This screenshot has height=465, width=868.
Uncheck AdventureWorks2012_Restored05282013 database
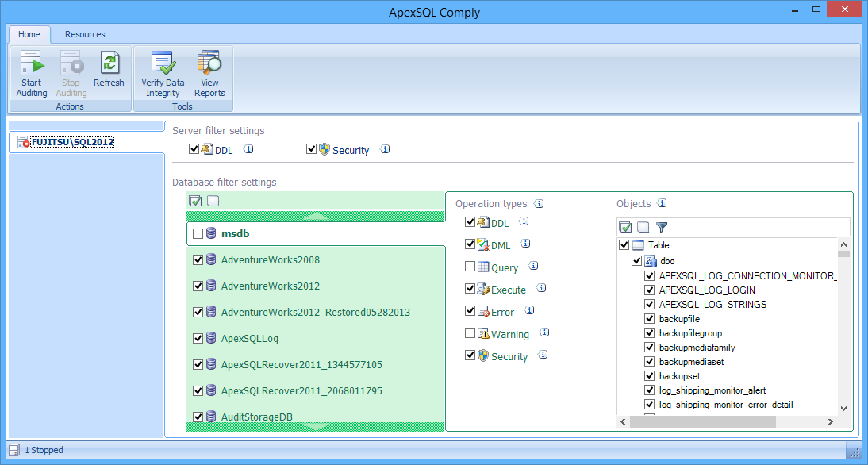click(198, 312)
